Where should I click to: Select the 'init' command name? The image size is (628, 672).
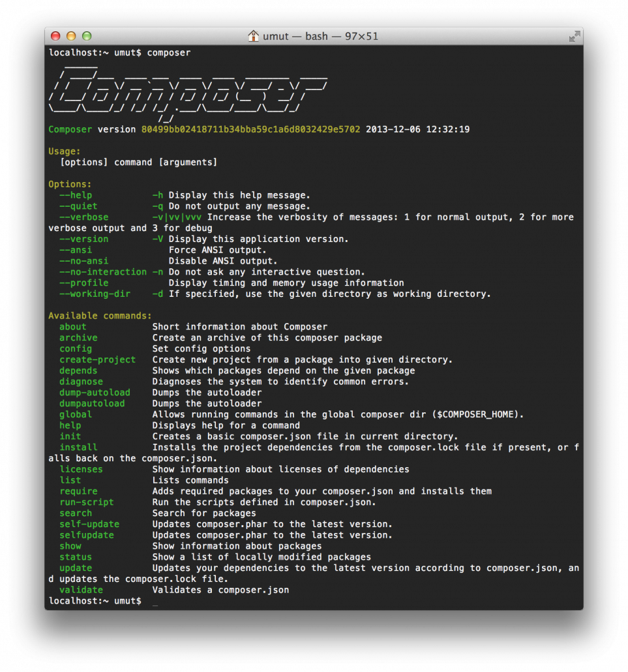point(70,436)
